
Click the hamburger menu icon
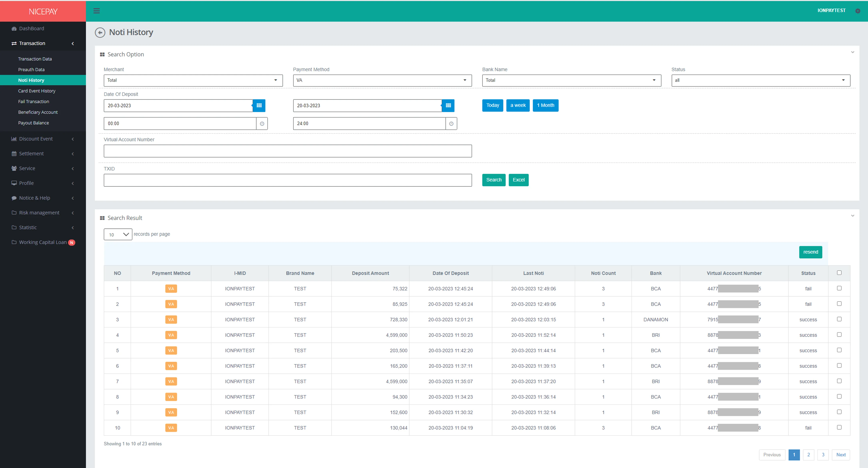click(x=96, y=11)
